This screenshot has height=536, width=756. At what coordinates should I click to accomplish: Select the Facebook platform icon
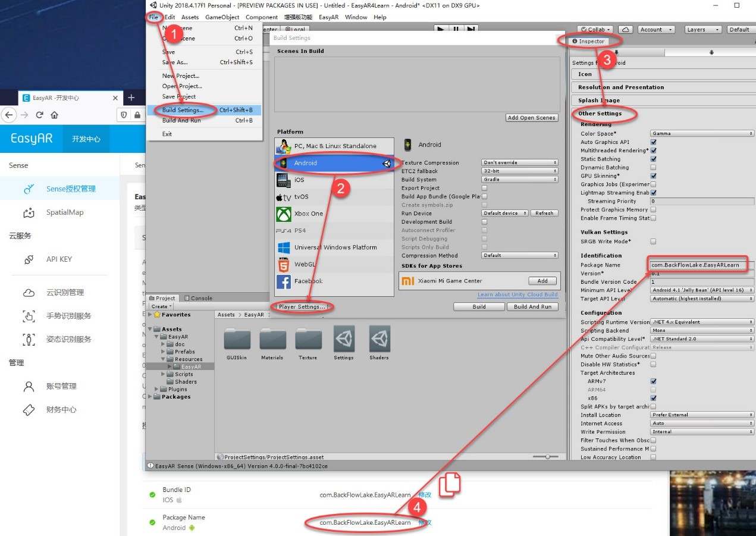click(284, 281)
